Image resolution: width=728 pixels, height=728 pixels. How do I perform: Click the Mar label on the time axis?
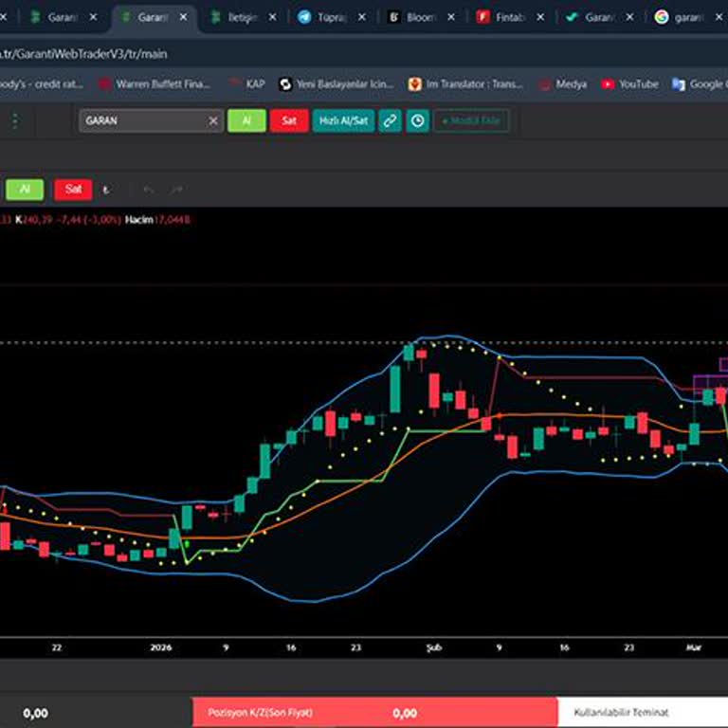point(694,647)
